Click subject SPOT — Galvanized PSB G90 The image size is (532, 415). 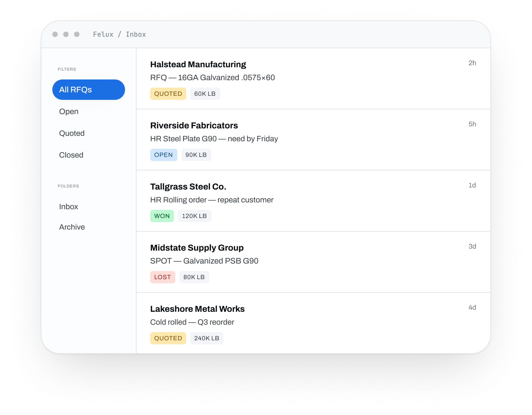(x=204, y=261)
